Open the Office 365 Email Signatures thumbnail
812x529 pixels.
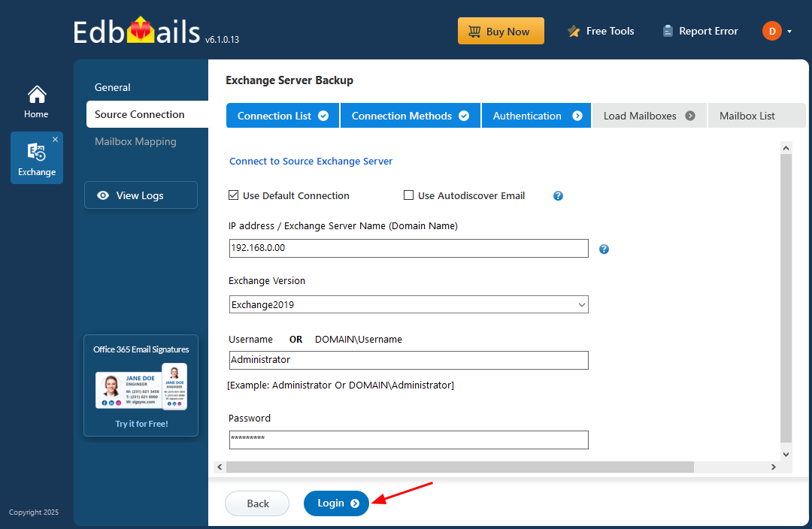141,387
